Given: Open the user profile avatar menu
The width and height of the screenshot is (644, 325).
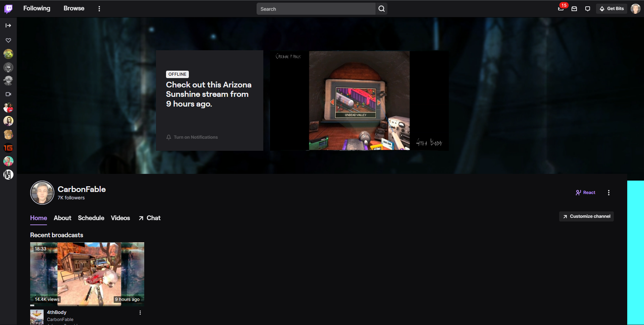Looking at the screenshot, I should coord(635,9).
